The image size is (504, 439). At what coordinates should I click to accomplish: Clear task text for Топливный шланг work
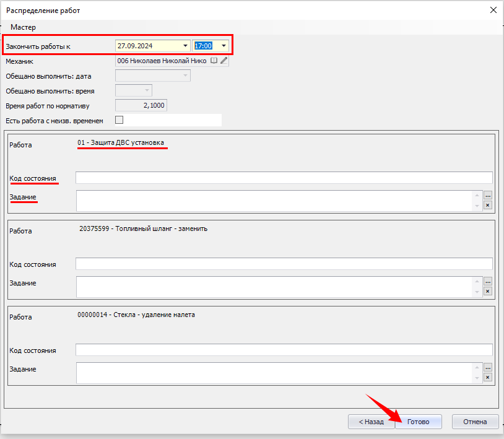click(x=487, y=292)
